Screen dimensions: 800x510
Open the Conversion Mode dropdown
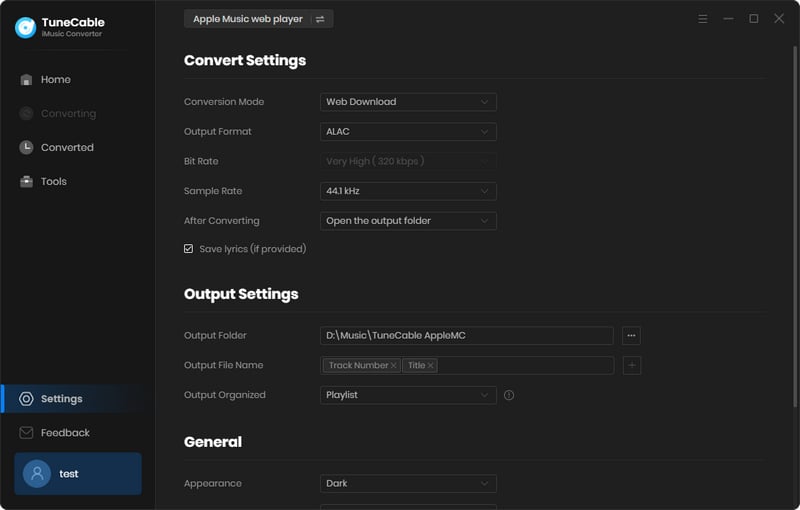pos(408,102)
